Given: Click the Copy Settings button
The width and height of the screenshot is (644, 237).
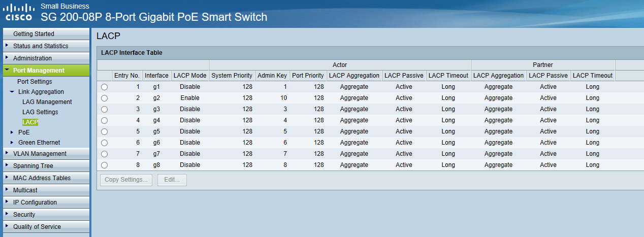Looking at the screenshot, I should (126, 180).
